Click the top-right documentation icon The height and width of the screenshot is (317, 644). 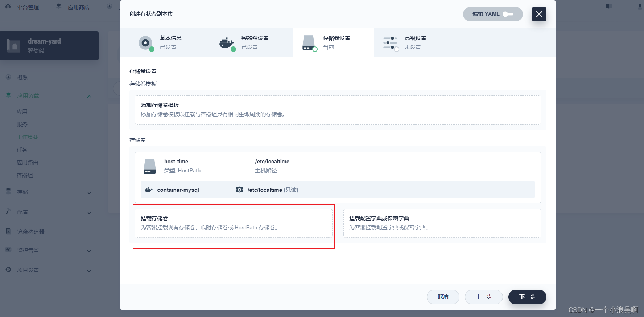pyautogui.click(x=609, y=7)
